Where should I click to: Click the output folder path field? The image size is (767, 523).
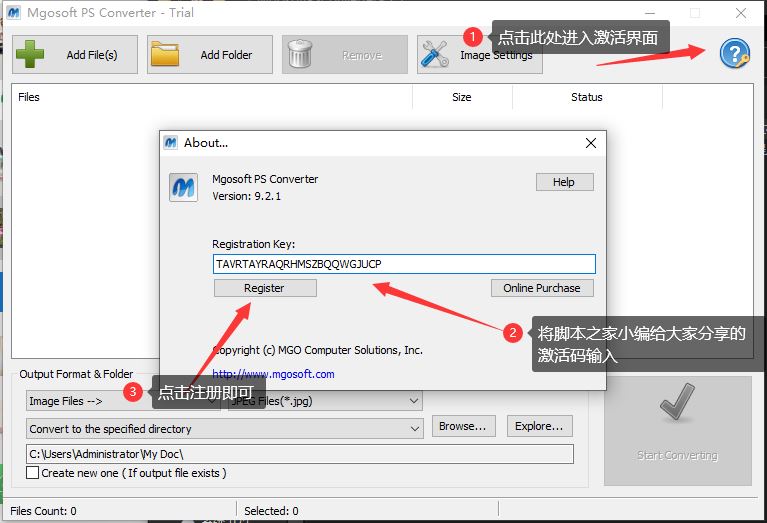pyautogui.click(x=300, y=454)
